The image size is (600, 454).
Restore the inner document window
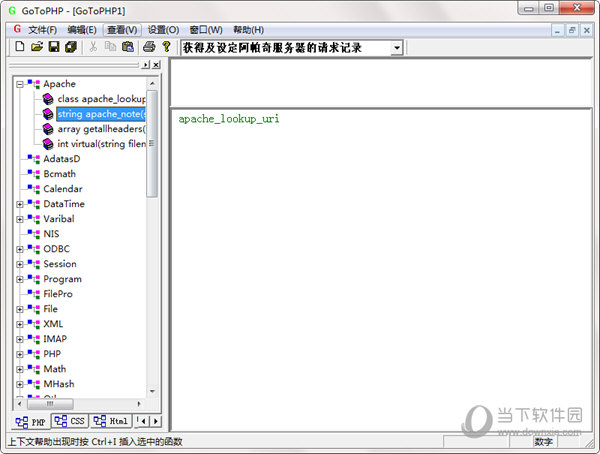572,30
